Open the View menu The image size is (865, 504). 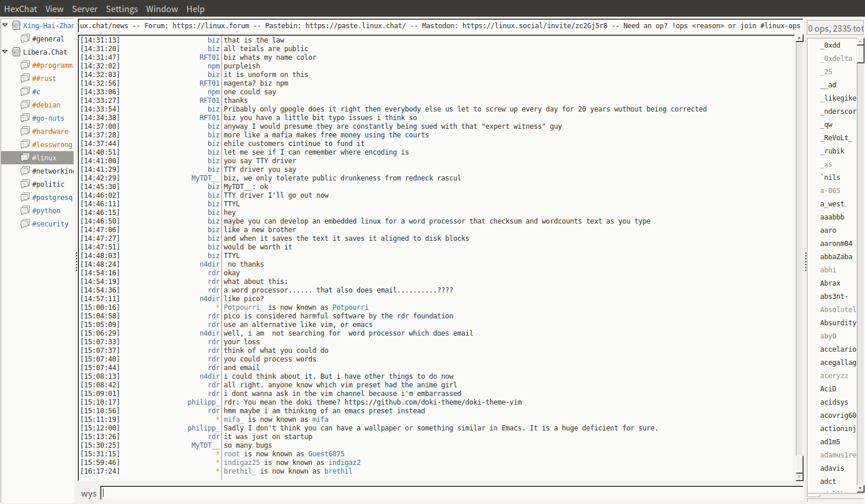coord(54,9)
